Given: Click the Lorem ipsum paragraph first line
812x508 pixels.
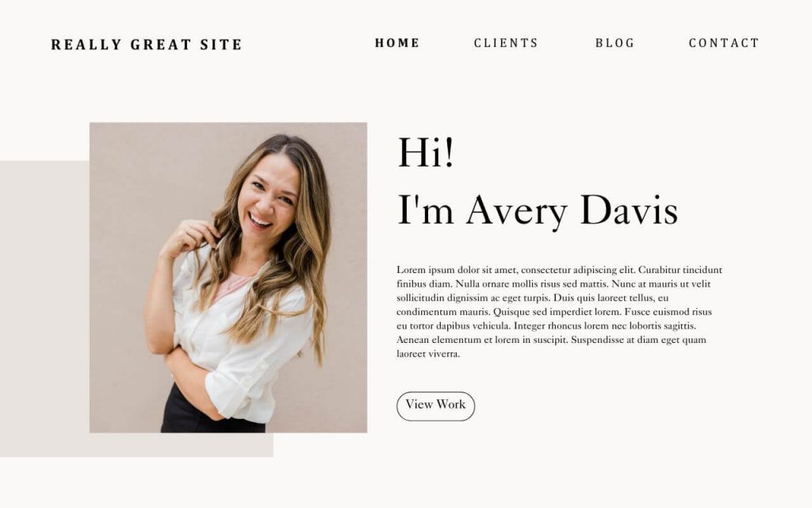Looking at the screenshot, I should point(559,270).
